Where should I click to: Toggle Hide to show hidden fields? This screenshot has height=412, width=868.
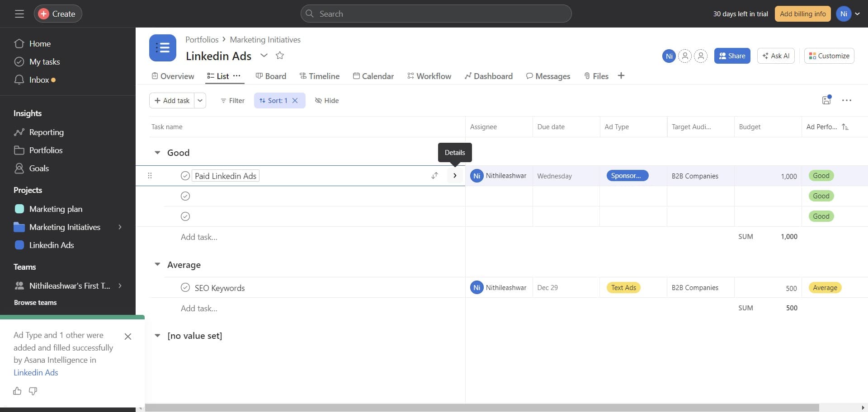(x=327, y=100)
